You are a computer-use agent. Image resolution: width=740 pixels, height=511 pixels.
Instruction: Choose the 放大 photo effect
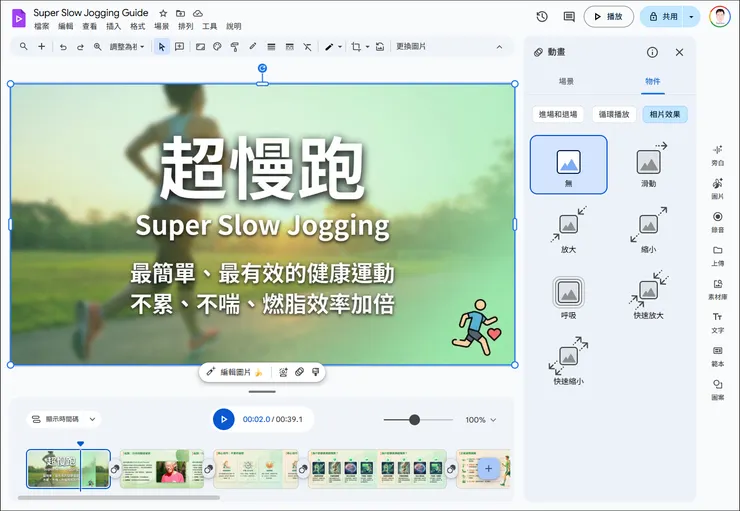pos(568,230)
